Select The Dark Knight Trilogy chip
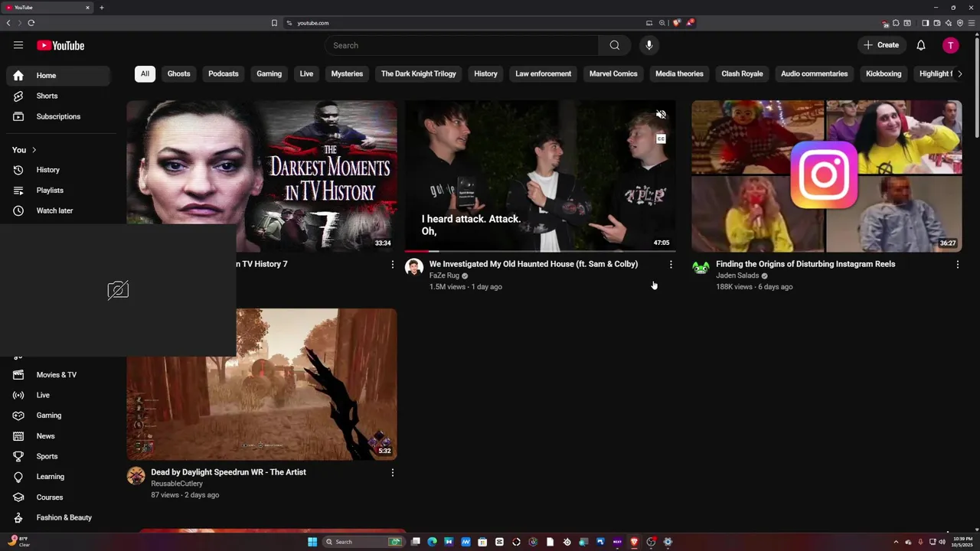This screenshot has height=551, width=980. pyautogui.click(x=419, y=73)
